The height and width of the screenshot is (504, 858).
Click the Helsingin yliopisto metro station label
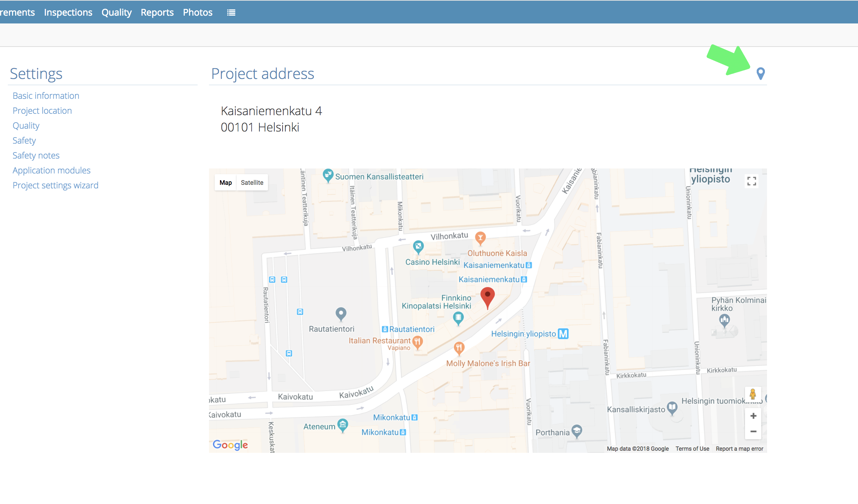523,334
